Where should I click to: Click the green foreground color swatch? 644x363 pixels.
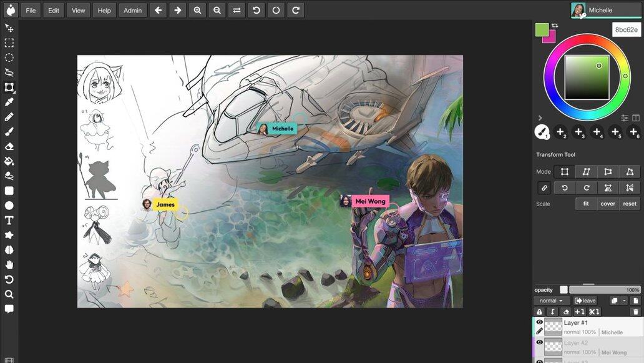(x=542, y=29)
